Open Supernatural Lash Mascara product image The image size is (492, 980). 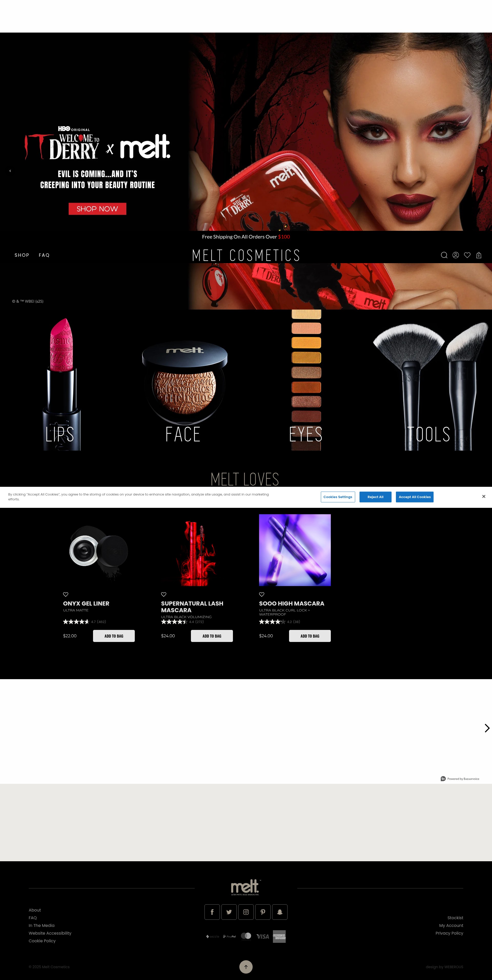click(x=197, y=550)
